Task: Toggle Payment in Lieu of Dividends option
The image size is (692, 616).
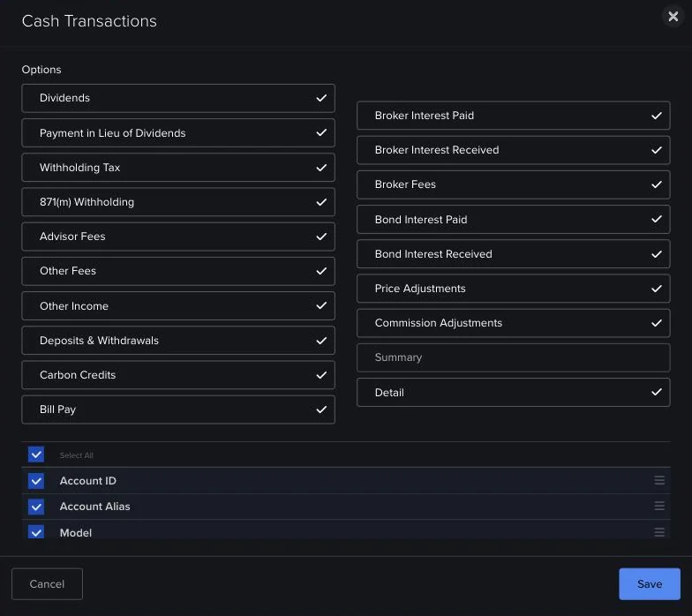Action: [x=178, y=132]
